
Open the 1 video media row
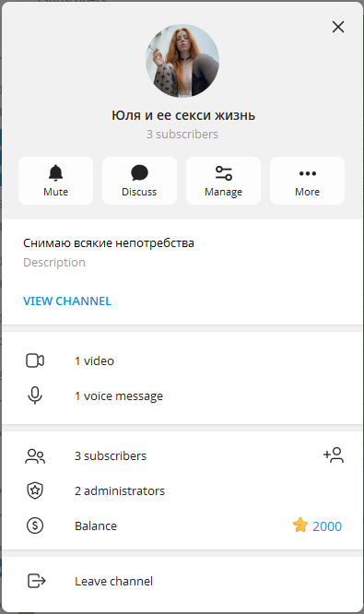click(x=182, y=360)
